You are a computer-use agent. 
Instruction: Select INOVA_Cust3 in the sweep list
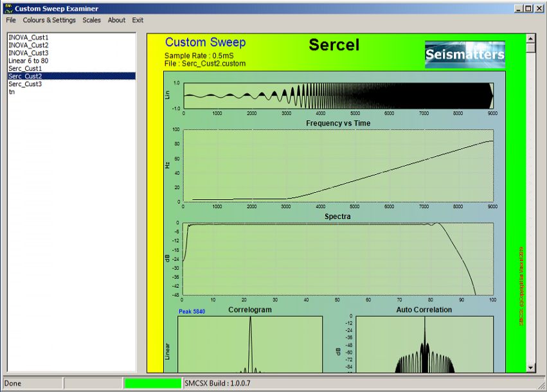[x=71, y=53]
